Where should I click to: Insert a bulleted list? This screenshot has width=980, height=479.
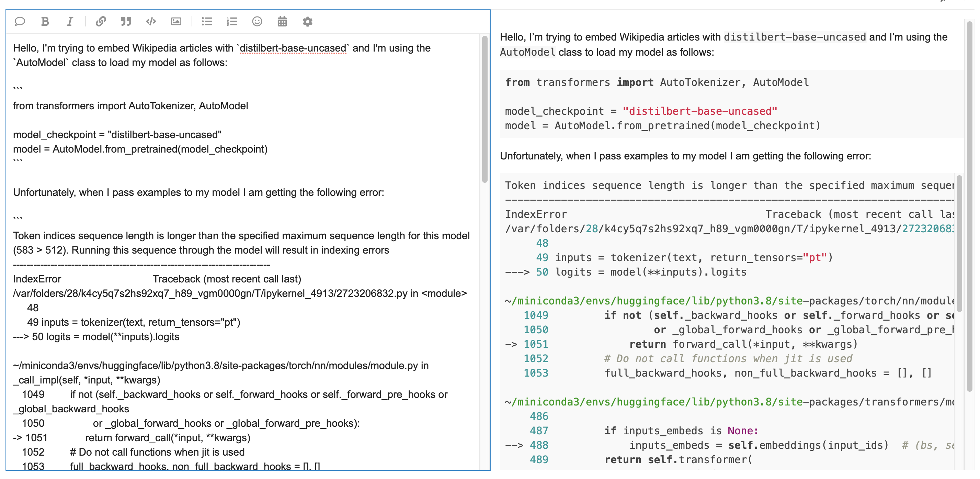(x=207, y=21)
